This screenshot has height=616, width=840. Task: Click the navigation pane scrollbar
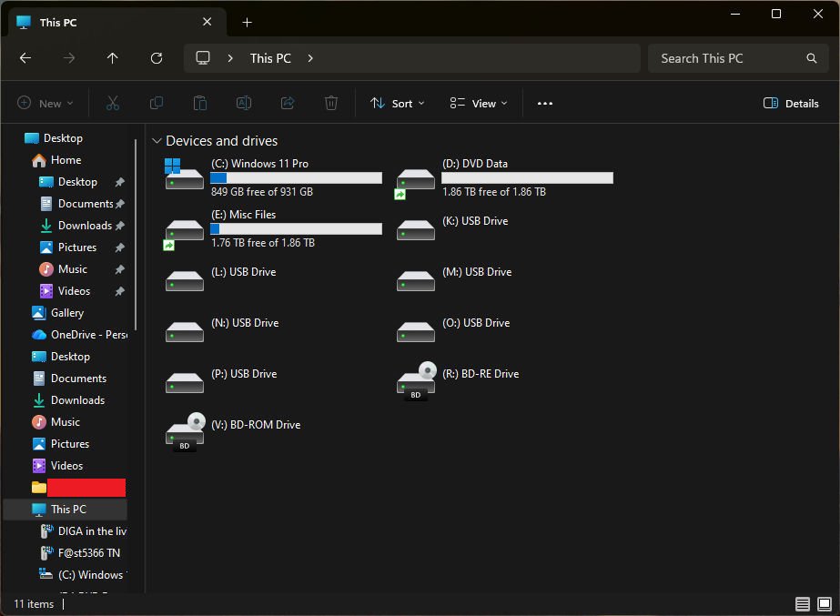(x=136, y=235)
